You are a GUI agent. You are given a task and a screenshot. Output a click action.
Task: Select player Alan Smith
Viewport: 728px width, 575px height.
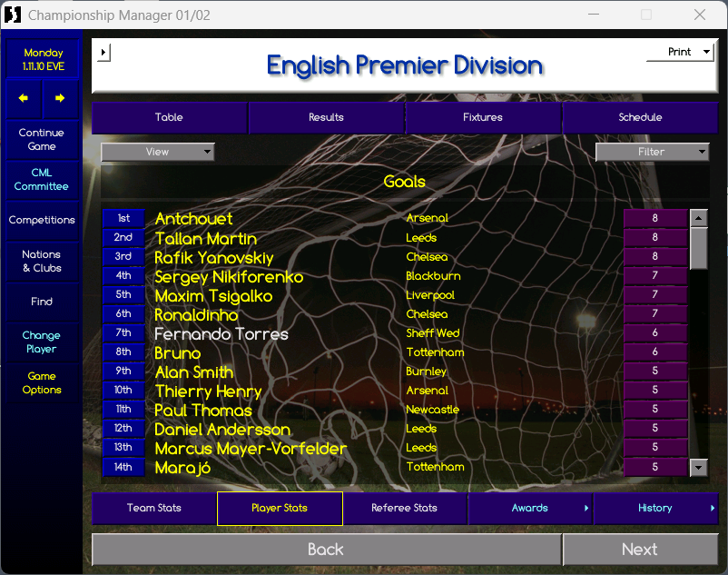[x=194, y=372]
